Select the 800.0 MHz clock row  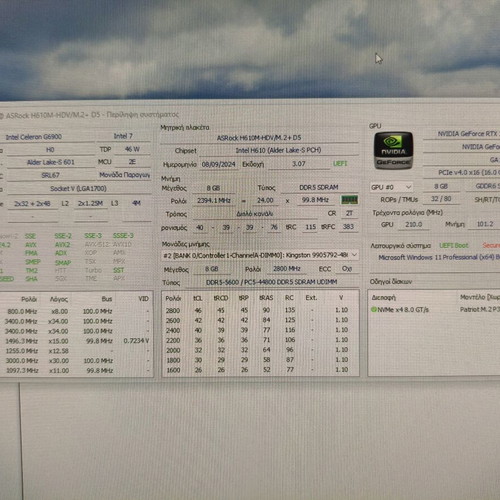(x=76, y=311)
